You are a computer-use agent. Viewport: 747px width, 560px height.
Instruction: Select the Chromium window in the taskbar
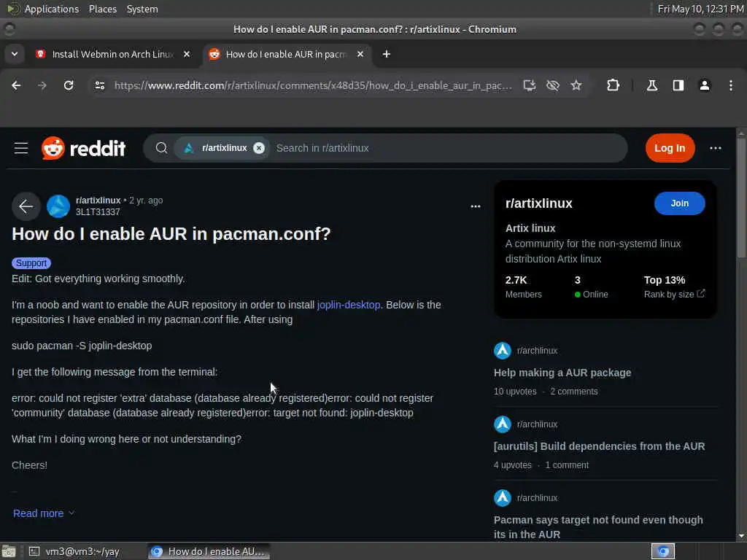point(208,551)
